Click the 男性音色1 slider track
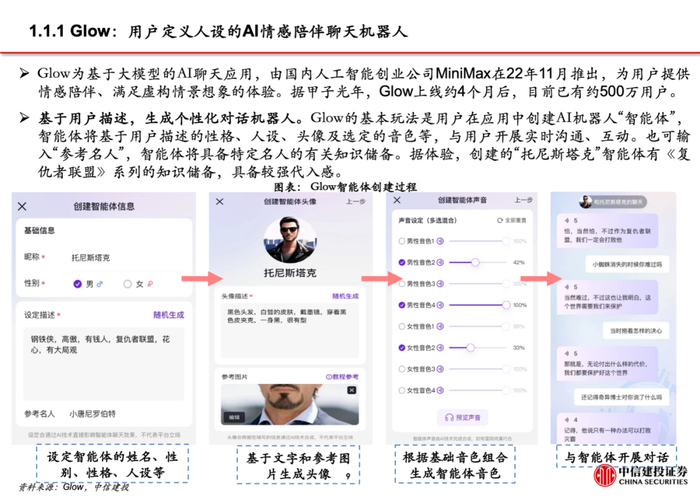The width and height of the screenshot is (700, 496). 479,241
